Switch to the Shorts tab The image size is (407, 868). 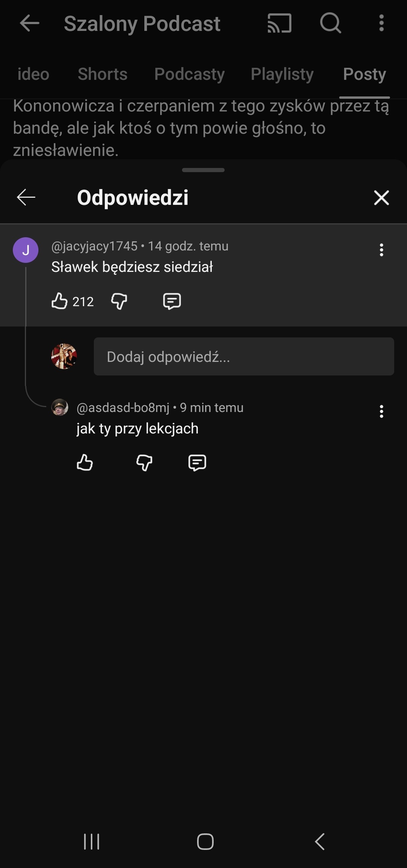click(103, 74)
